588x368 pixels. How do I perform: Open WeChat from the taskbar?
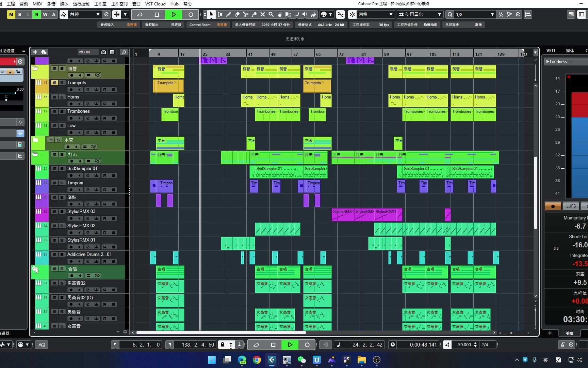tap(302, 360)
